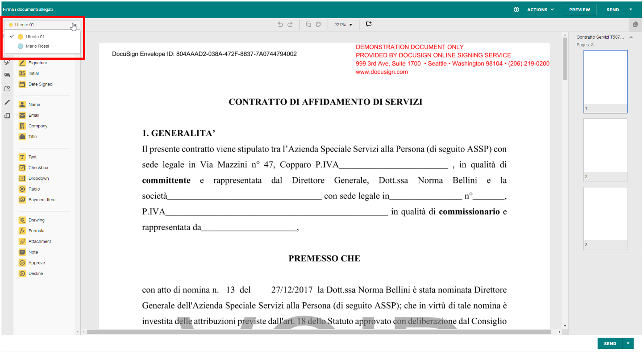Click the add comment icon
Screen dimensions: 644x354
(x=369, y=24)
